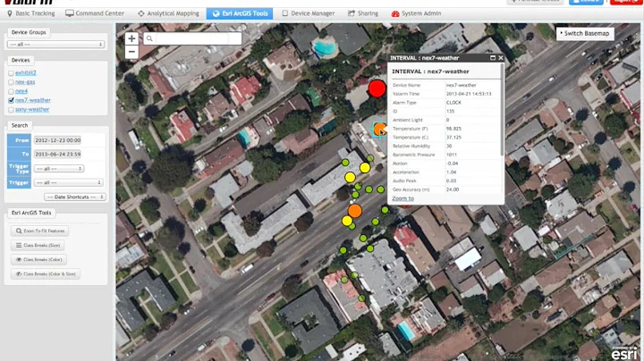Check the nex-gas device checkbox

(x=11, y=82)
